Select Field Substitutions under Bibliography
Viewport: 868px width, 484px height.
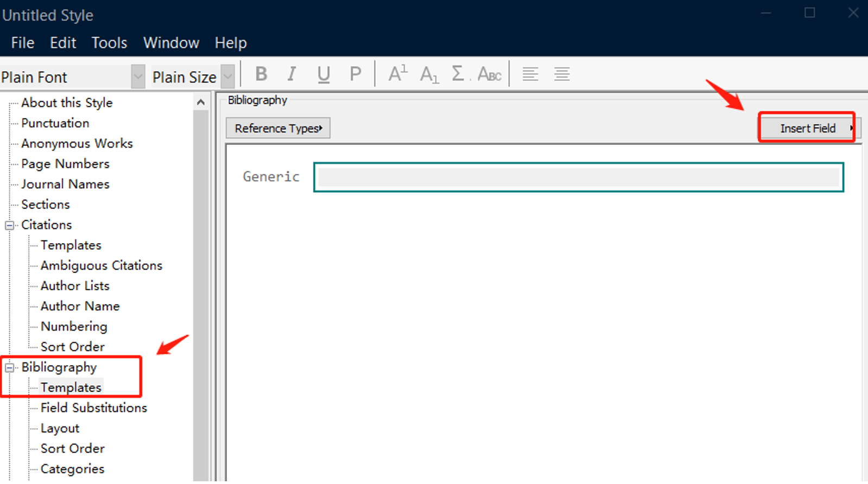point(93,408)
